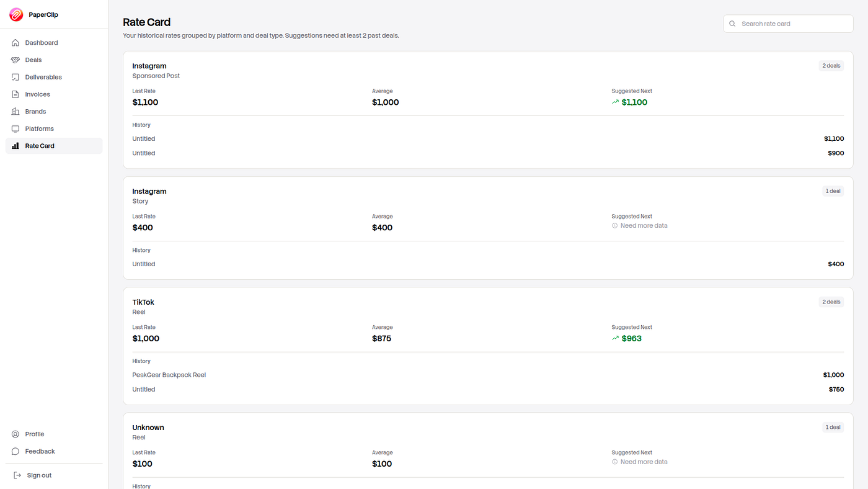This screenshot has width=868, height=489.
Task: Click the $900 history amount
Action: coord(836,153)
